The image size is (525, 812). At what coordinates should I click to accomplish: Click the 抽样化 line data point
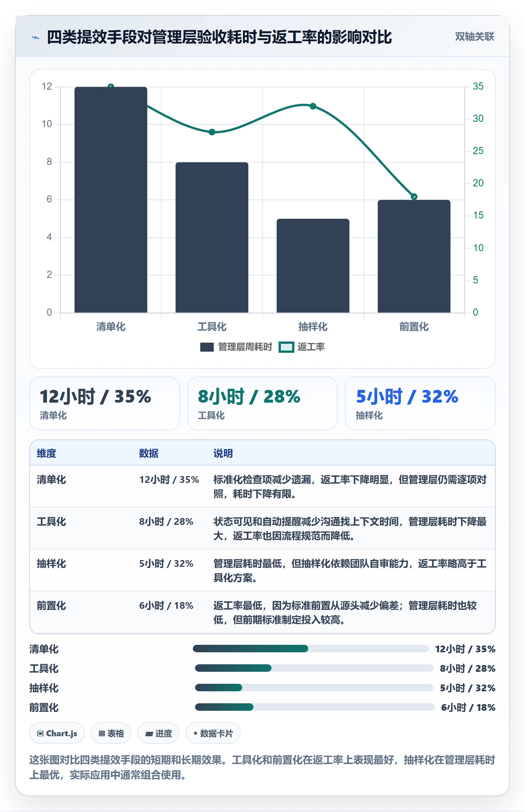coord(313,106)
